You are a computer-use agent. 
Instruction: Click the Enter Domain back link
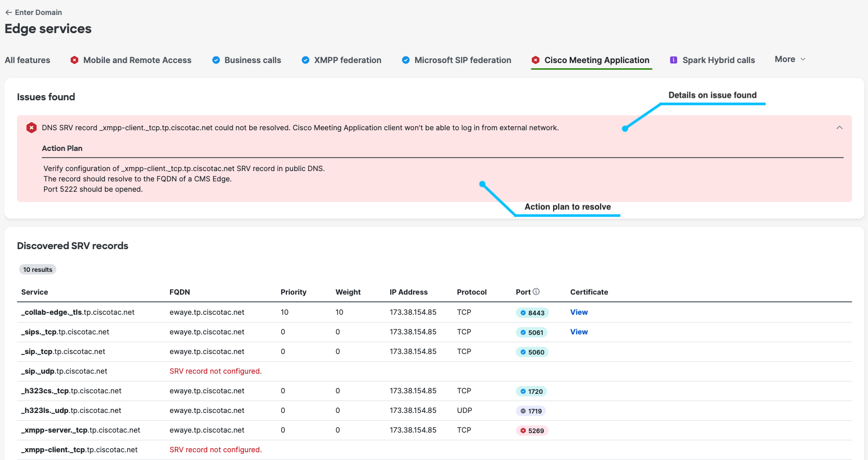[x=38, y=12]
